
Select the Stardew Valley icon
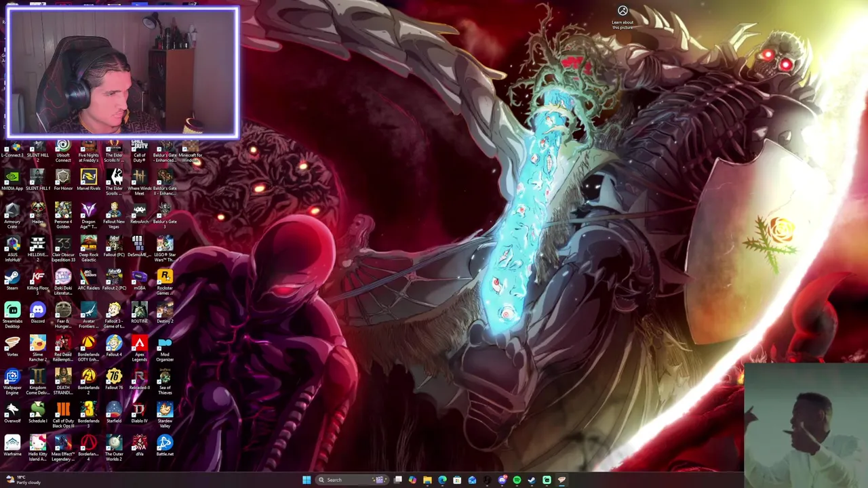(165, 416)
